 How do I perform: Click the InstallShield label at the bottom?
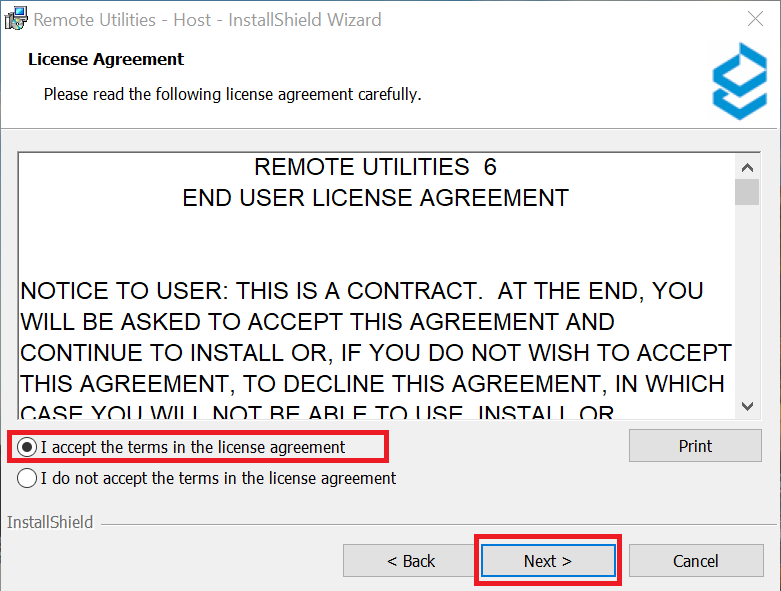tap(50, 522)
